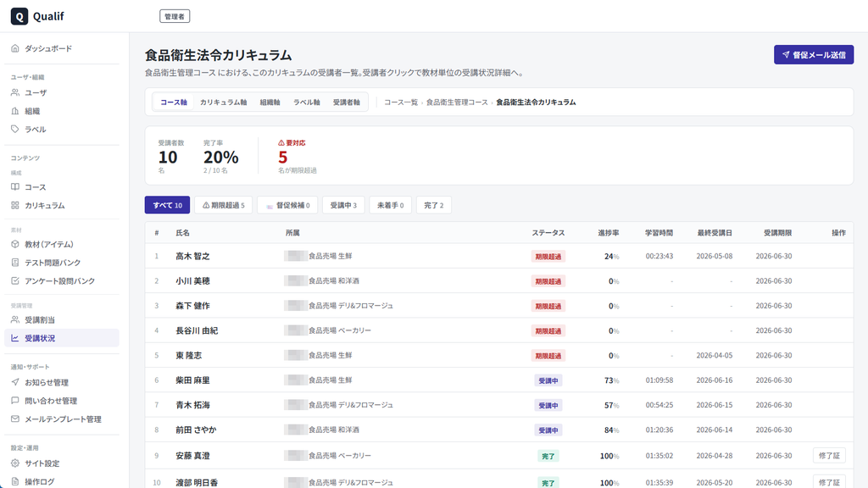Click the 受講割当 users icon
This screenshot has height=488, width=868.
[x=15, y=319]
